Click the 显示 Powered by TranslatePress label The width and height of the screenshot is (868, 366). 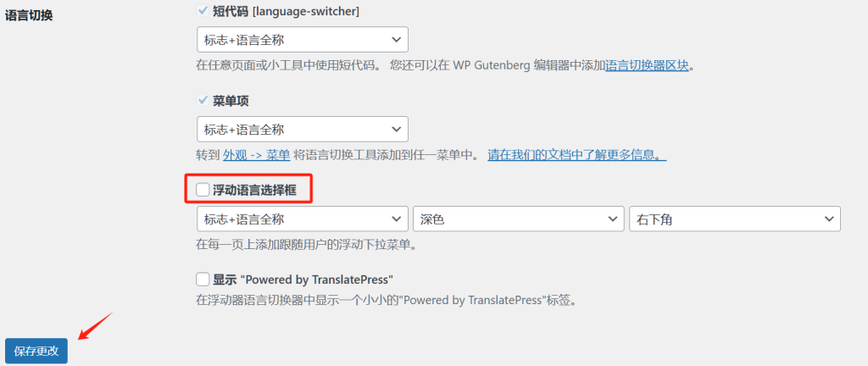303,279
